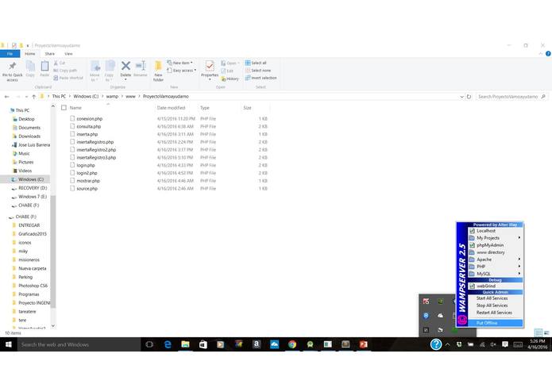Screen dimensions: 552x392
Task: Click Copy path in ribbon
Action: click(65, 71)
